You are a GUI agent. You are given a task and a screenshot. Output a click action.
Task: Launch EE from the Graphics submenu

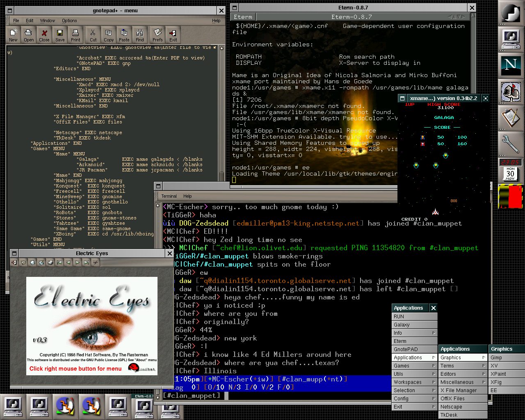coord(507,390)
